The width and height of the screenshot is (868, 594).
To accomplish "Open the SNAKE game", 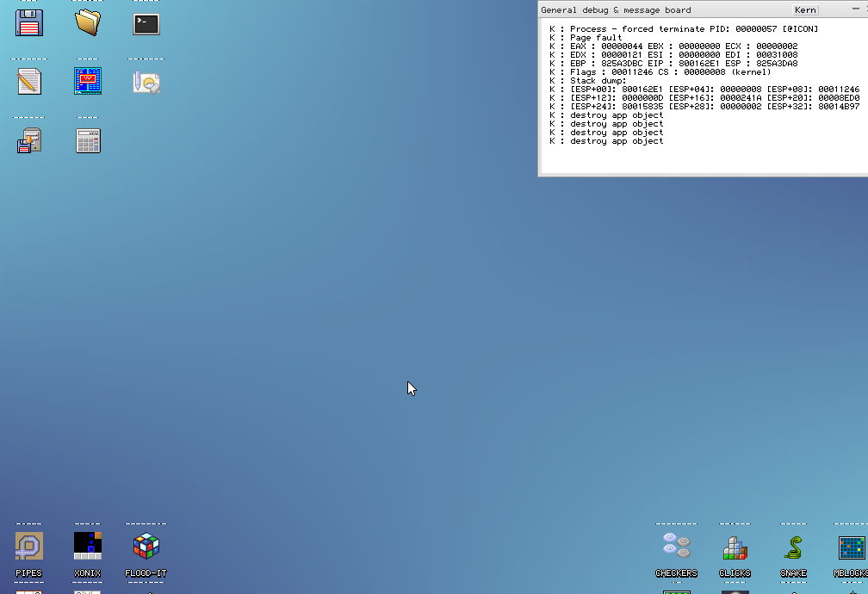I will pyautogui.click(x=793, y=547).
